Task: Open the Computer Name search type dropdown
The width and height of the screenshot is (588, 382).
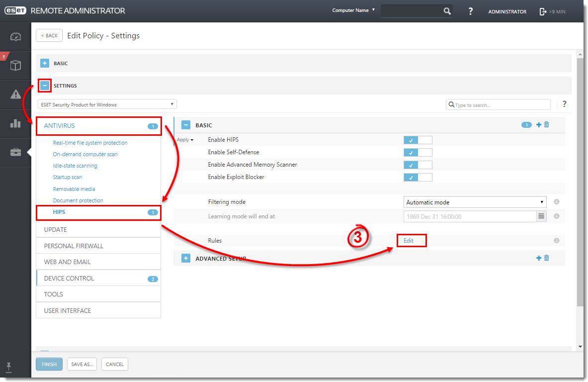Action: click(x=353, y=10)
